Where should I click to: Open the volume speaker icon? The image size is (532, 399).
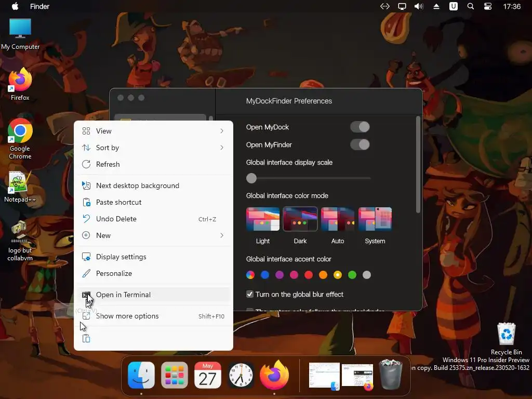coord(419,6)
